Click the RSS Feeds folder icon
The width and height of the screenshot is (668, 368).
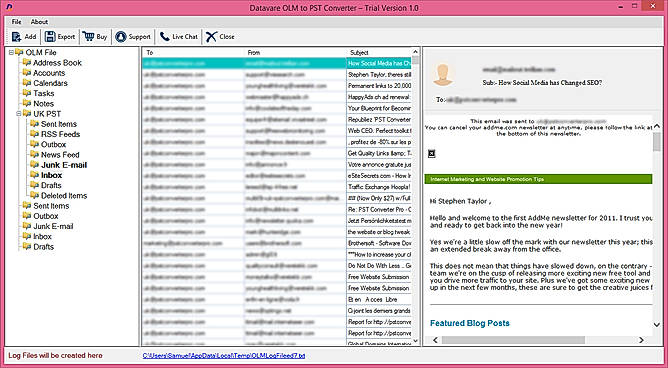coord(35,134)
